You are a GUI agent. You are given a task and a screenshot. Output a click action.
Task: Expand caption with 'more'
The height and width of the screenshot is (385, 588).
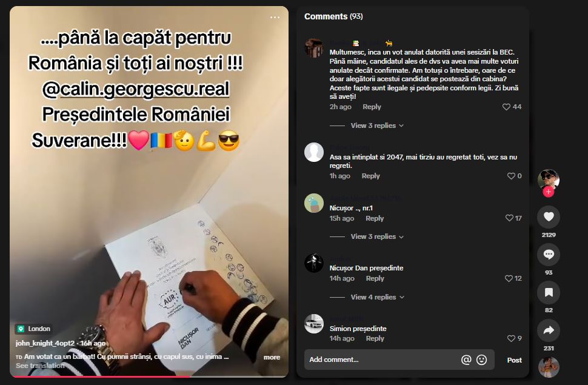272,357
